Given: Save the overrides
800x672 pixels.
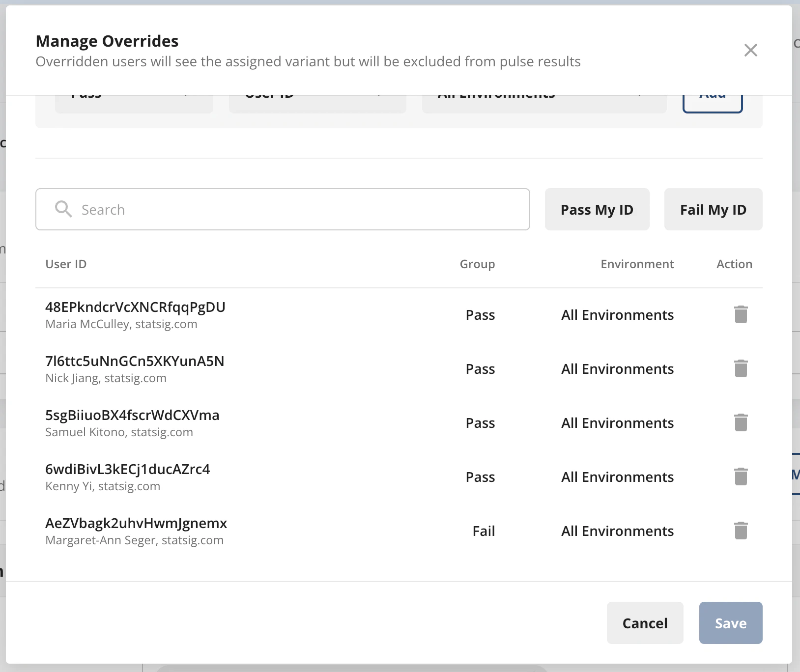Looking at the screenshot, I should click(x=730, y=622).
